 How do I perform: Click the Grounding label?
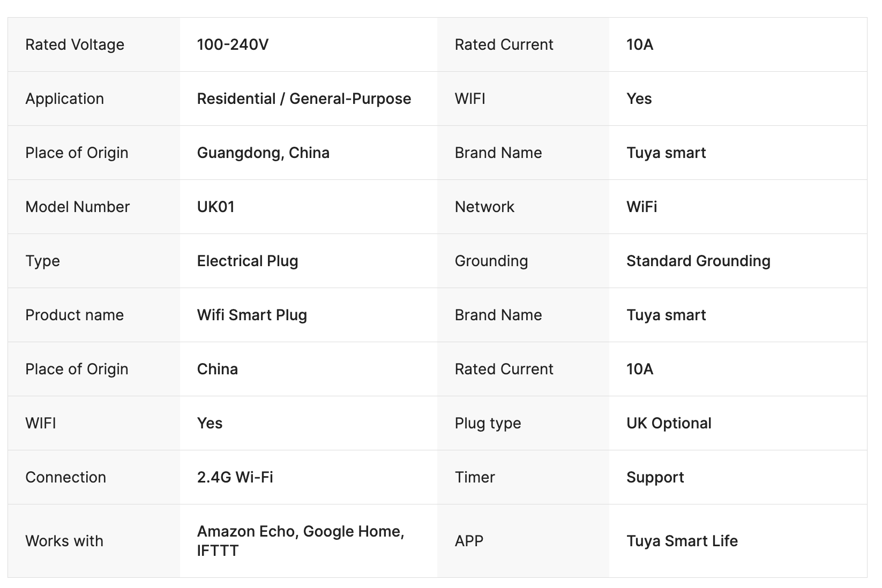[x=491, y=261]
